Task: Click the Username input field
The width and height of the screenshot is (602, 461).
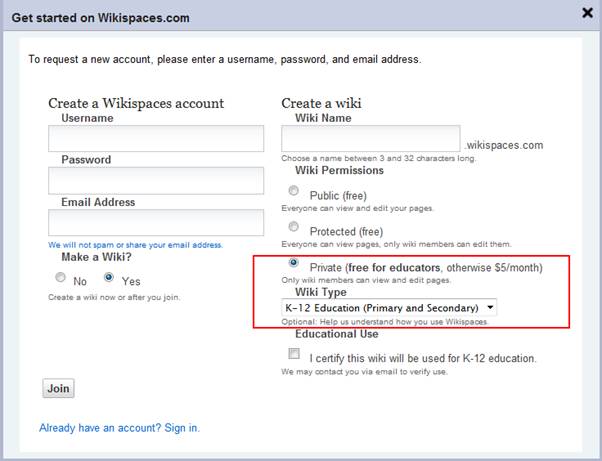Action: tap(156, 139)
